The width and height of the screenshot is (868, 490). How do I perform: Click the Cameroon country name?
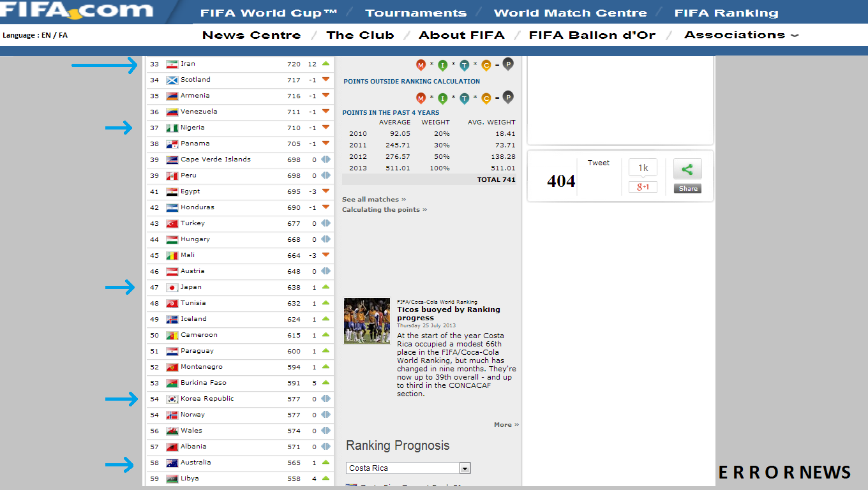[x=199, y=335]
